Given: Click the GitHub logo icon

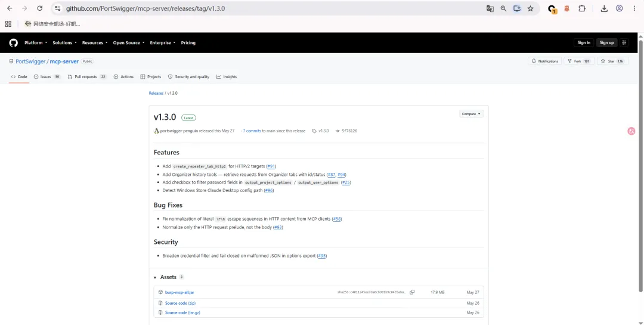Looking at the screenshot, I should (x=14, y=43).
